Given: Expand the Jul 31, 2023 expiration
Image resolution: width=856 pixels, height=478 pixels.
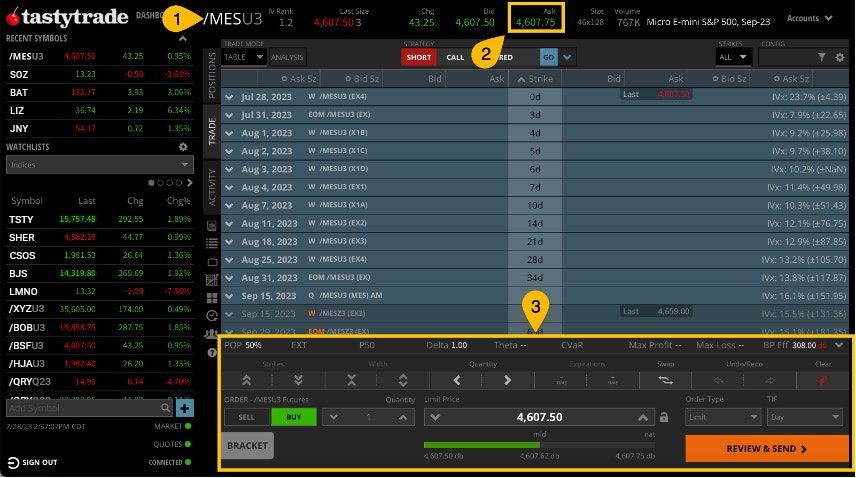Looking at the screenshot, I should tap(229, 115).
